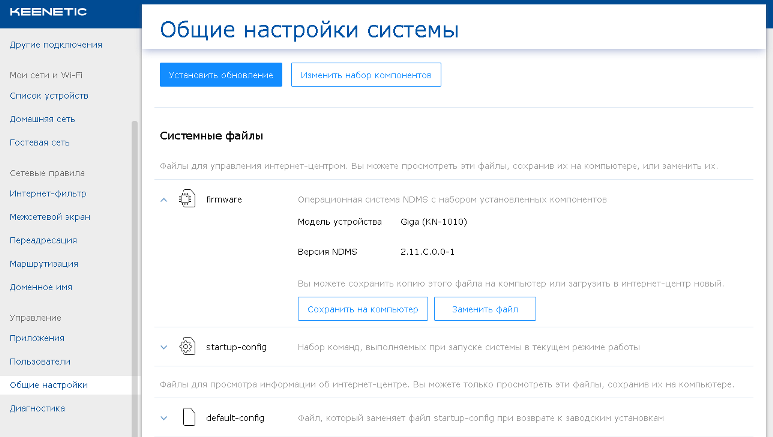Click the default-config document icon

[x=188, y=417]
